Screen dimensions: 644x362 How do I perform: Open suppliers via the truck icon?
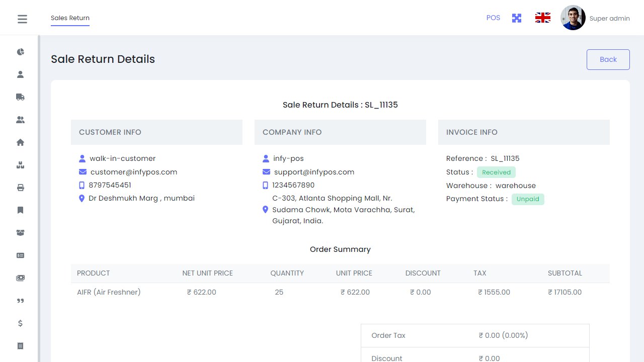click(x=20, y=97)
